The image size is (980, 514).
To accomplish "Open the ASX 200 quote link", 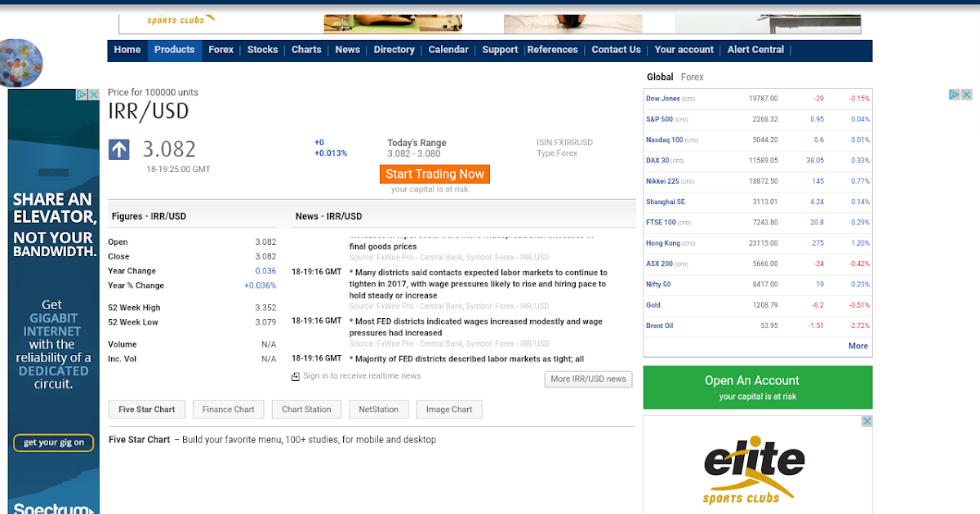I will tap(659, 264).
